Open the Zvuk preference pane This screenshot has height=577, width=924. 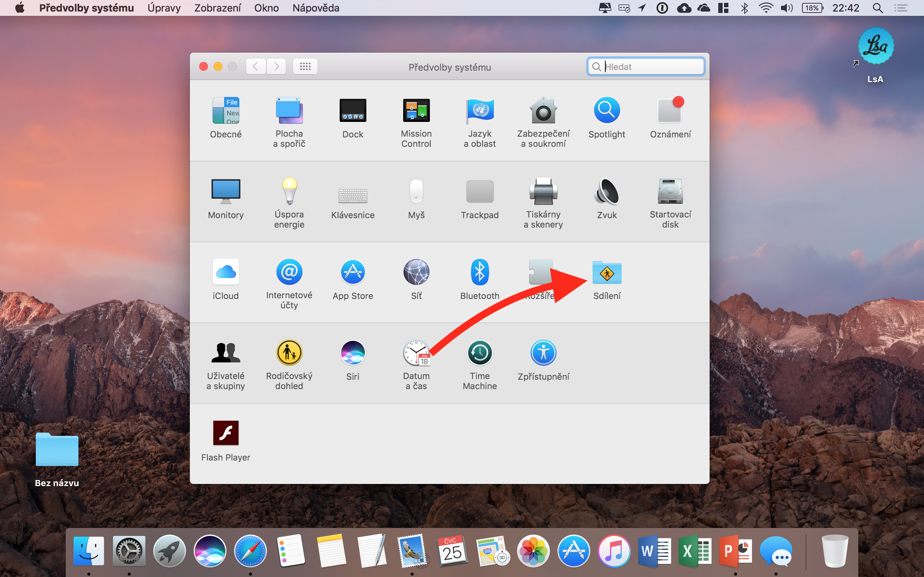607,192
